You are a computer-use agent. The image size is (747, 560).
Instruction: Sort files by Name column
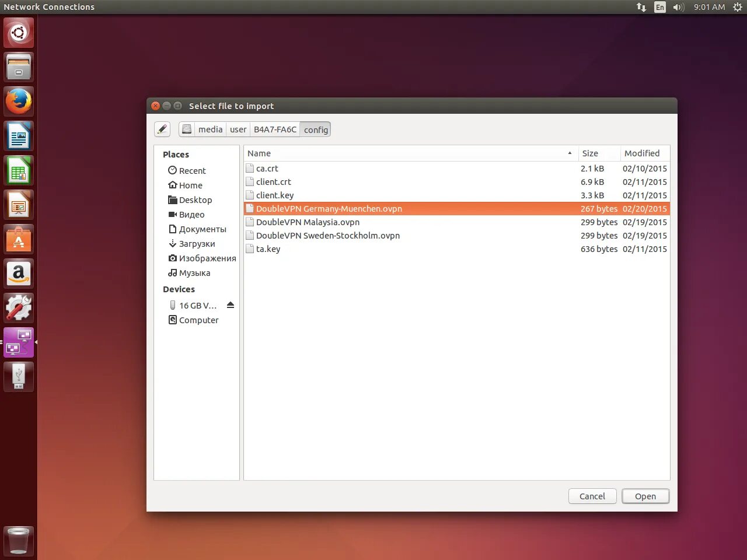pos(411,153)
